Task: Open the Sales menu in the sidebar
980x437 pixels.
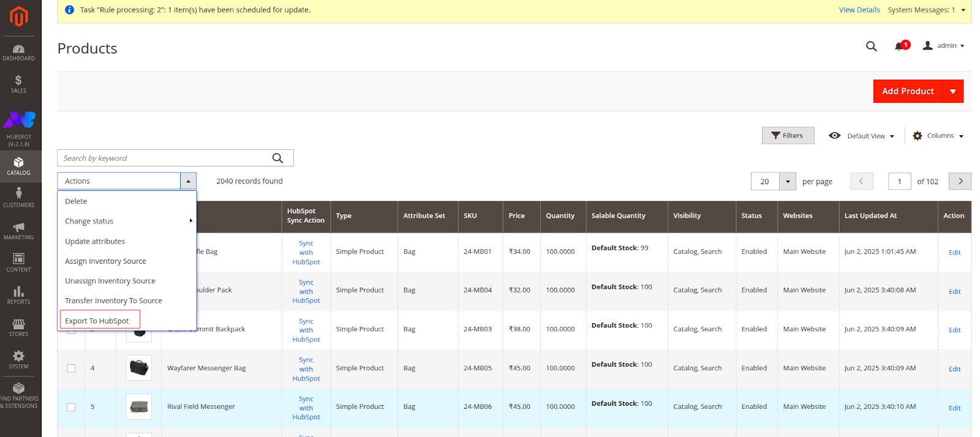Action: [18, 84]
